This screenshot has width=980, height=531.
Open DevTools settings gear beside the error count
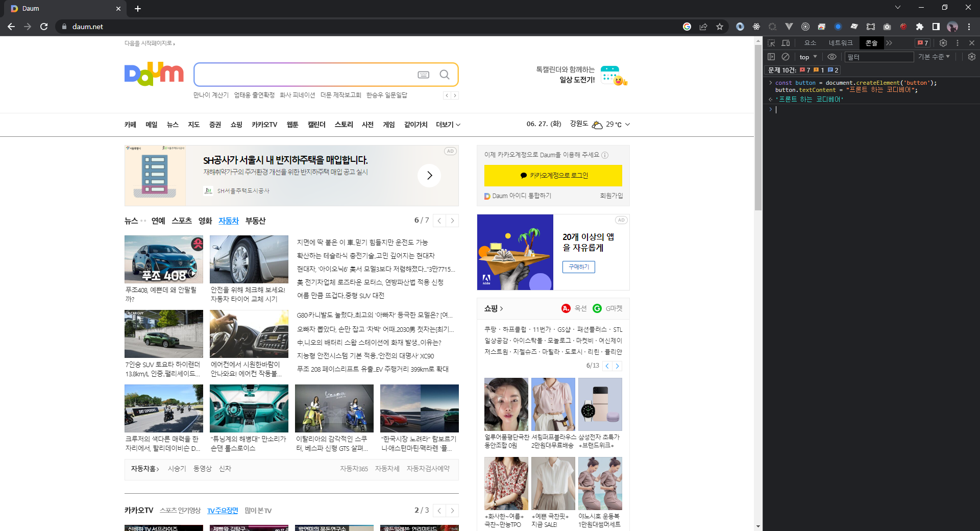click(x=943, y=43)
